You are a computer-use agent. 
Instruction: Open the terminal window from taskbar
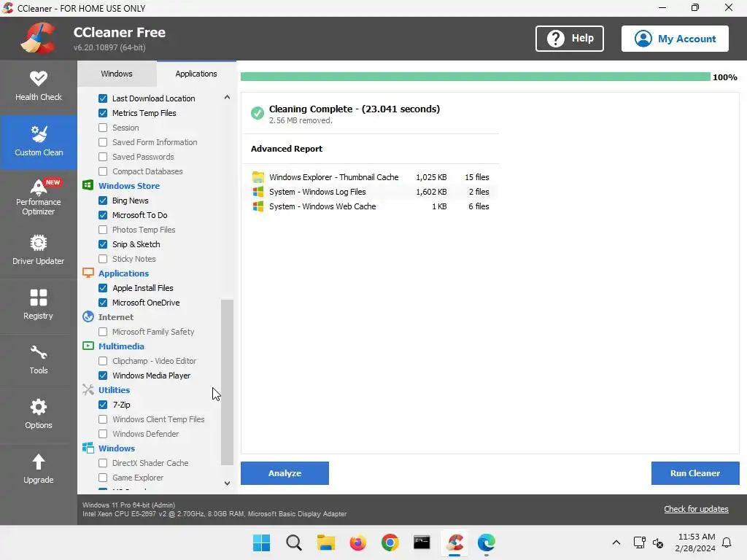coord(422,542)
